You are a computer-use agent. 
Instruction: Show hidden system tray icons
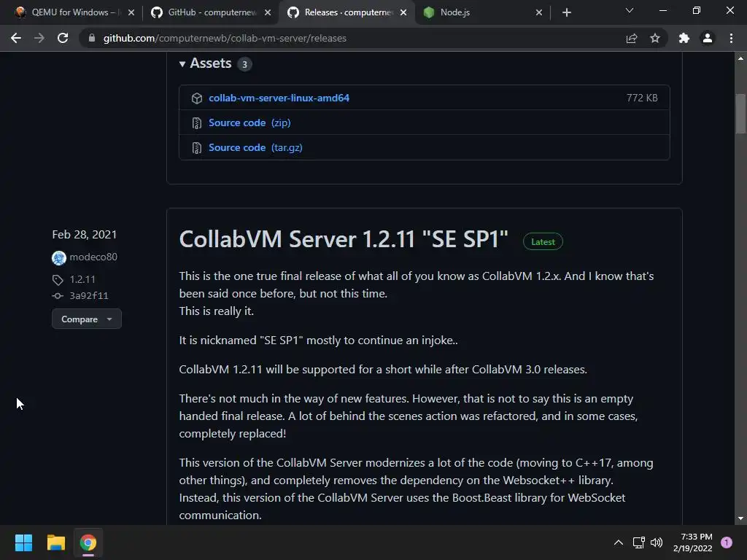619,542
